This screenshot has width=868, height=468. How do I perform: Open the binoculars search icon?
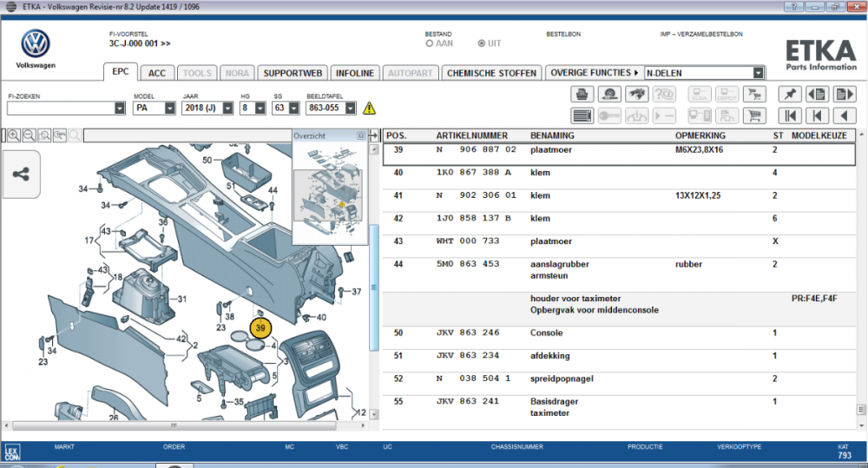tap(637, 94)
